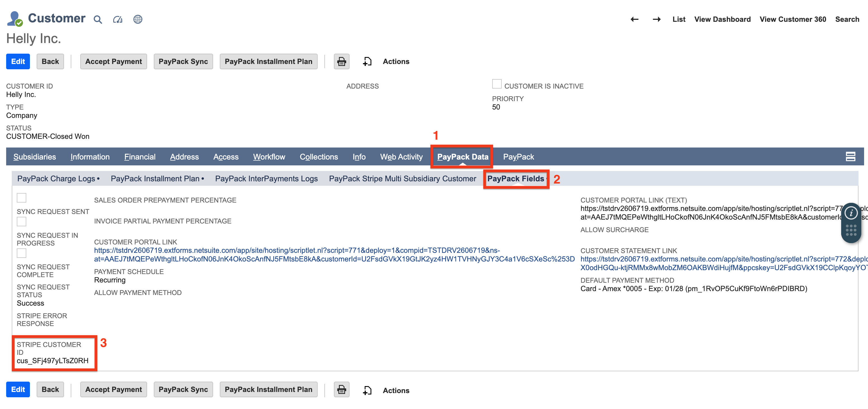Image resolution: width=868 pixels, height=409 pixels.
Task: Open PayPack InterPayments Logs subtab
Action: (x=266, y=179)
